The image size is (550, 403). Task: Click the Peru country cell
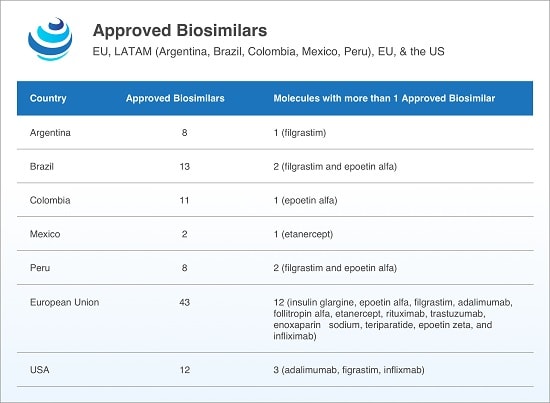40,268
